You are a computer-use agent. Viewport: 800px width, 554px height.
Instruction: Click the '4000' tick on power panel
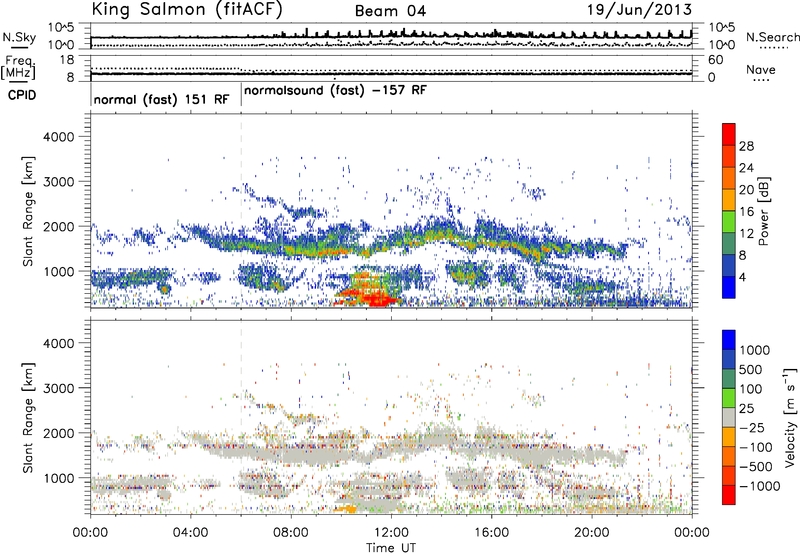click(58, 137)
